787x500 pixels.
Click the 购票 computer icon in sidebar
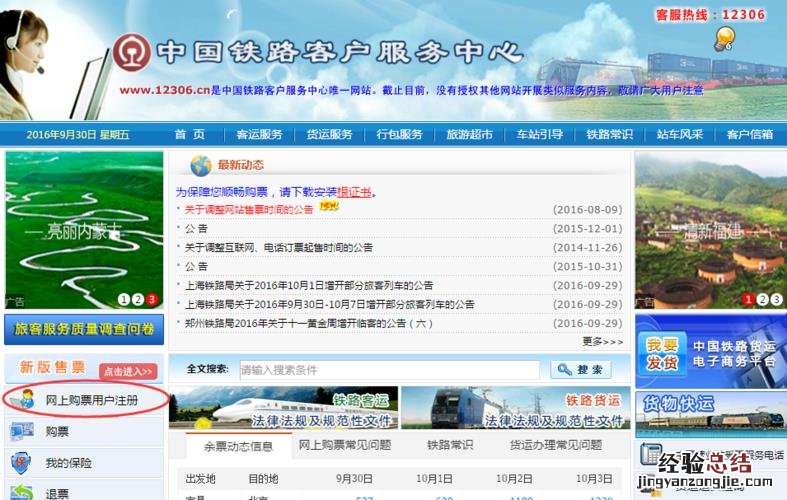pos(21,431)
